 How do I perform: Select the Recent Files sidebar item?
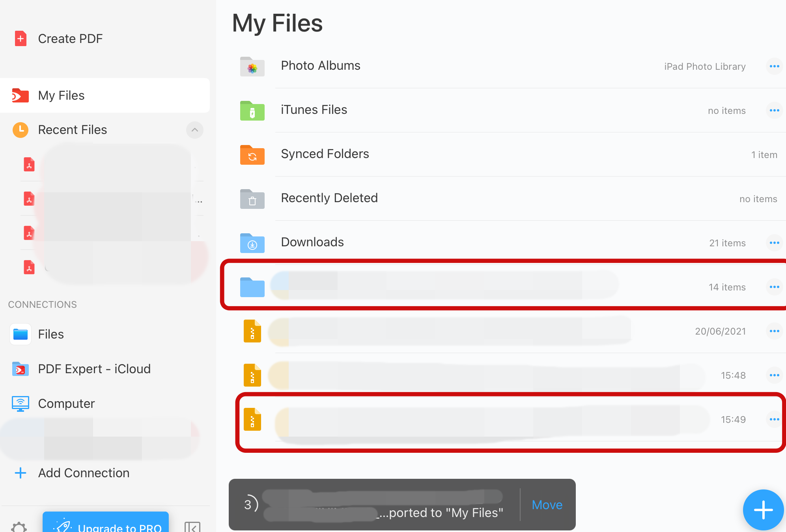tap(72, 130)
